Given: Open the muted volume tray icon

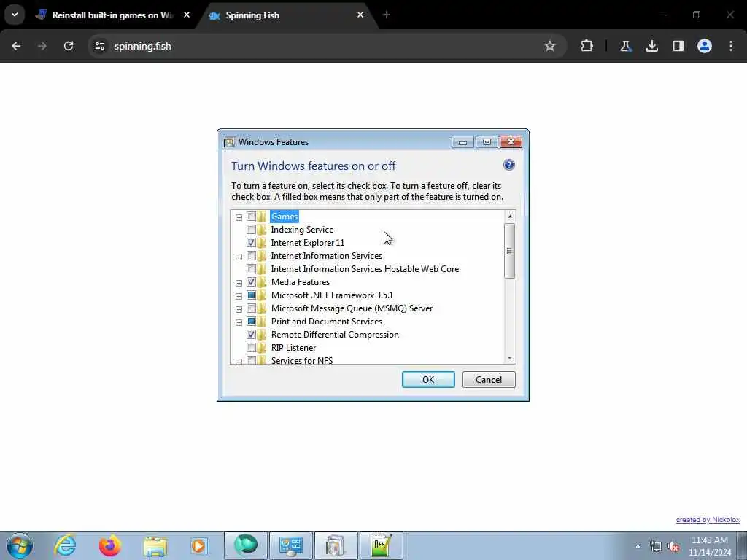Looking at the screenshot, I should [x=673, y=547].
